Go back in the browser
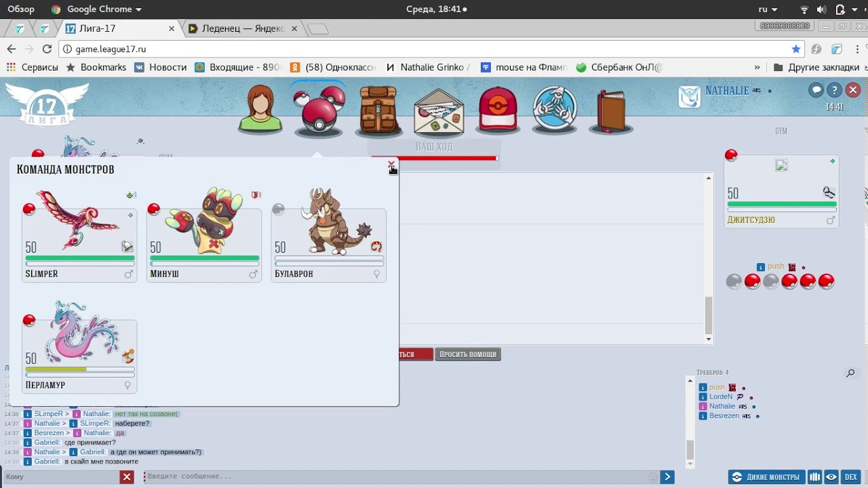868x488 pixels. tap(11, 49)
